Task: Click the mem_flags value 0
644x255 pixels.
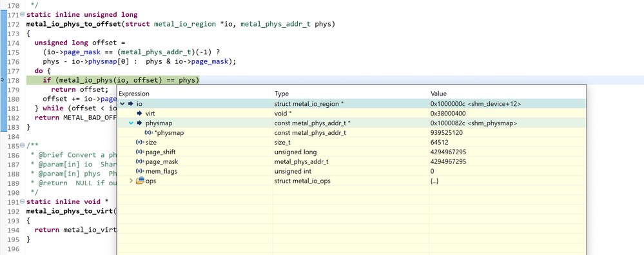Action: click(432, 171)
